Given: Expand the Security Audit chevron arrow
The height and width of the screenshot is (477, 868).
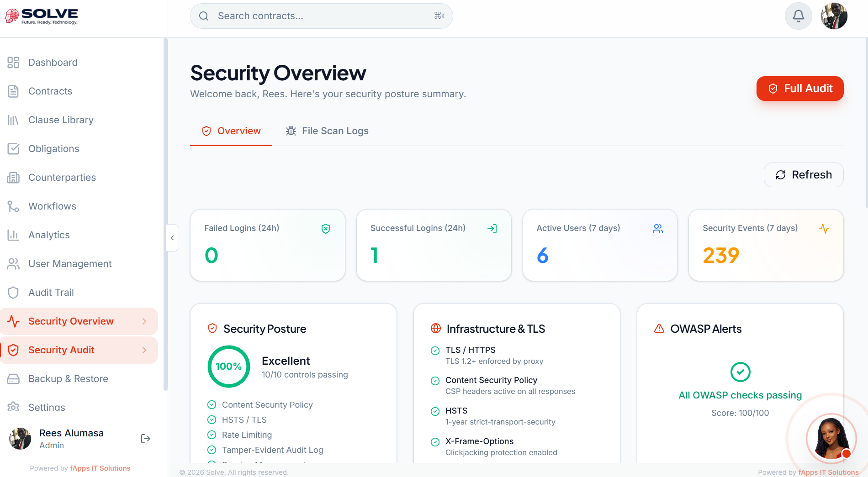Looking at the screenshot, I should (144, 350).
